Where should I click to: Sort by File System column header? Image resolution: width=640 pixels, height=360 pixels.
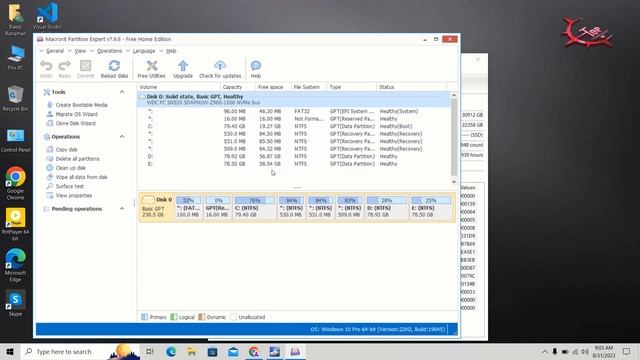[309, 87]
